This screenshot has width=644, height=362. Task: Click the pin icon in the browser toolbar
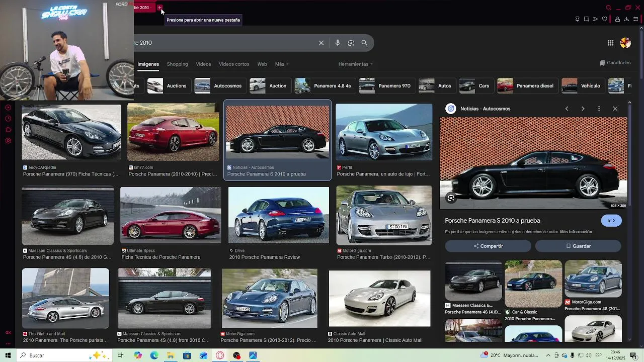[577, 19]
